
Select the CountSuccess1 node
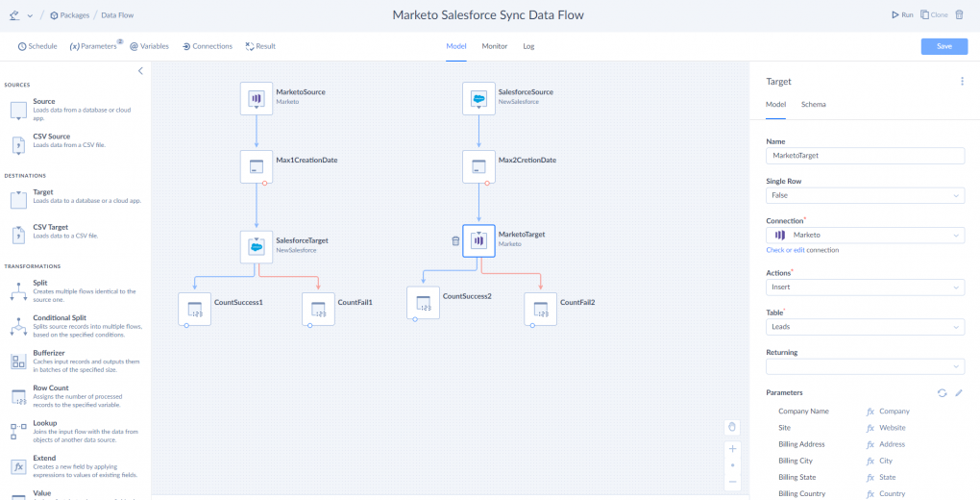coord(194,310)
